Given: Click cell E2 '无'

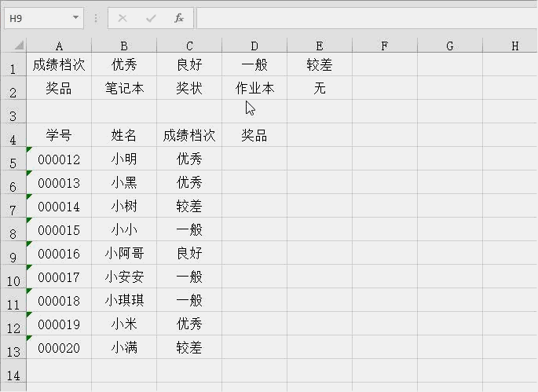Looking at the screenshot, I should (x=320, y=88).
